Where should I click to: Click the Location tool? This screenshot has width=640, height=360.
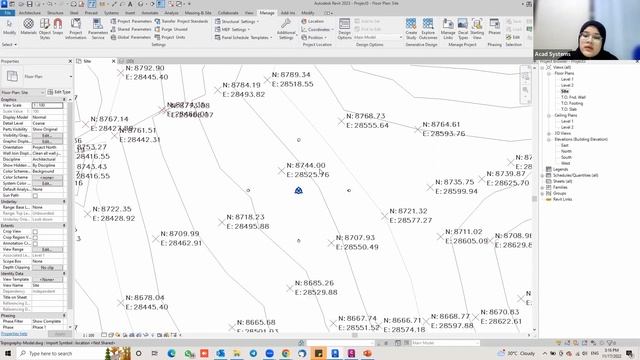pos(313,21)
